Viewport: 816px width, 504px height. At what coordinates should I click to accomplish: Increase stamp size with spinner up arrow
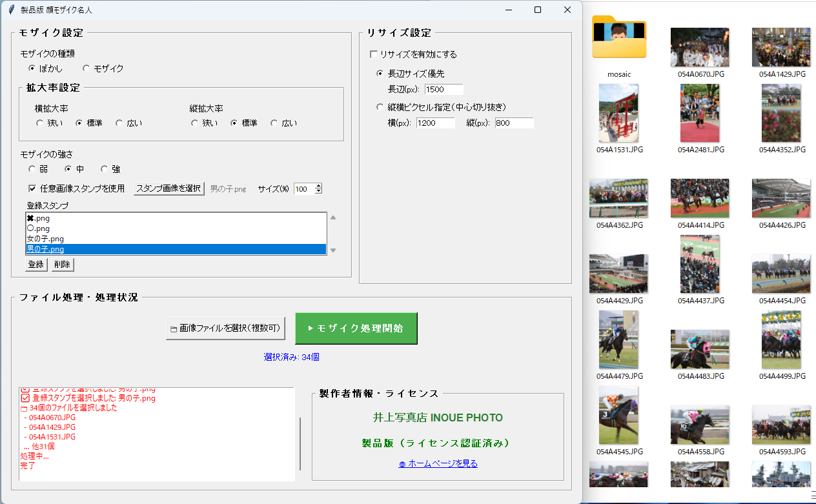pyautogui.click(x=318, y=186)
